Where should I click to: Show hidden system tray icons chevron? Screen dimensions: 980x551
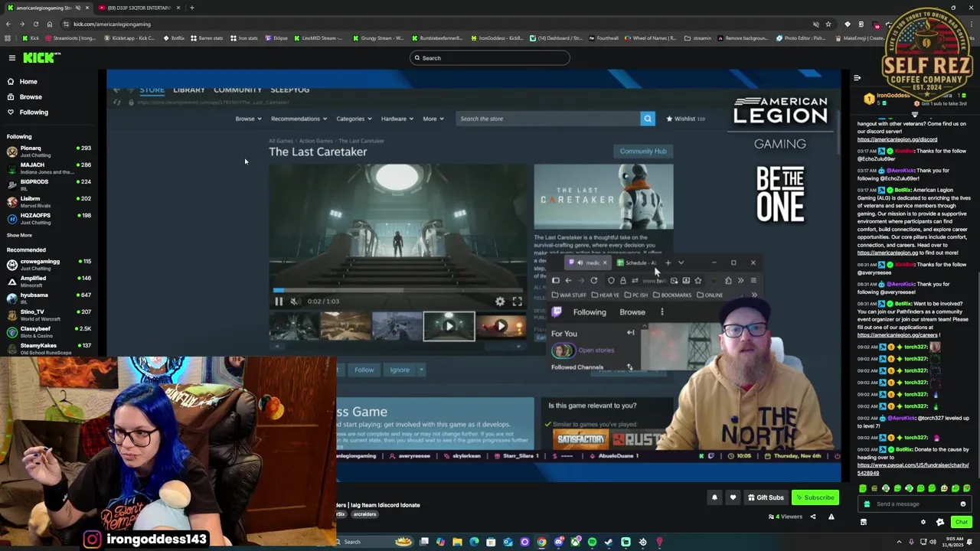click(x=899, y=542)
